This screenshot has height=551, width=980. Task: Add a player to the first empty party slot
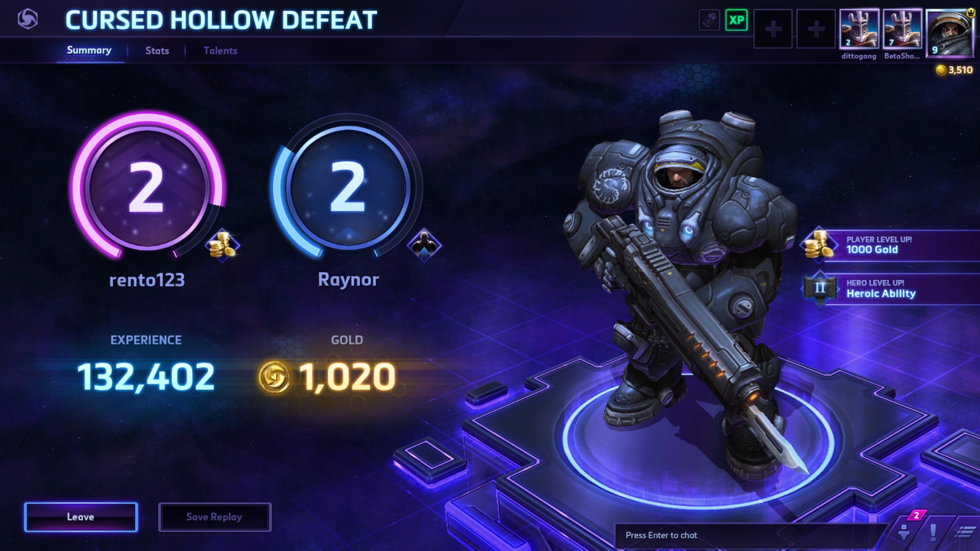click(x=773, y=29)
